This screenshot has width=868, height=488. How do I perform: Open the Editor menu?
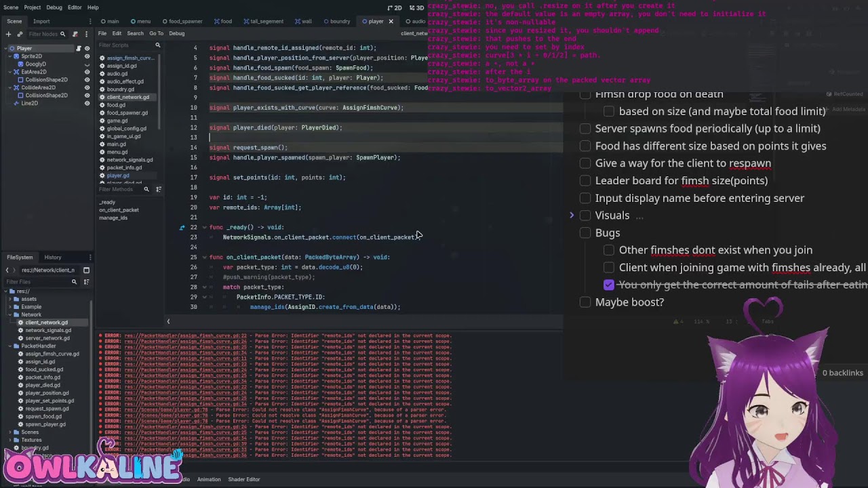pos(75,7)
